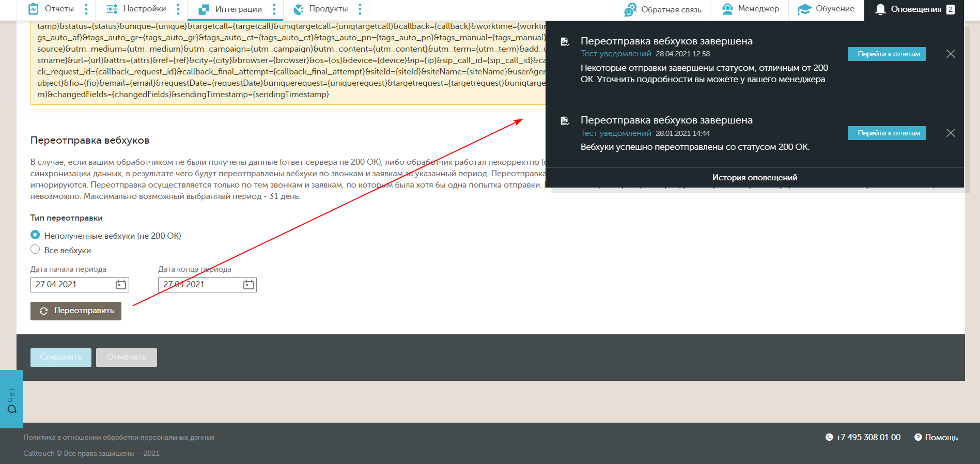
Task: Click the Интеграции squares icon
Action: [x=204, y=9]
